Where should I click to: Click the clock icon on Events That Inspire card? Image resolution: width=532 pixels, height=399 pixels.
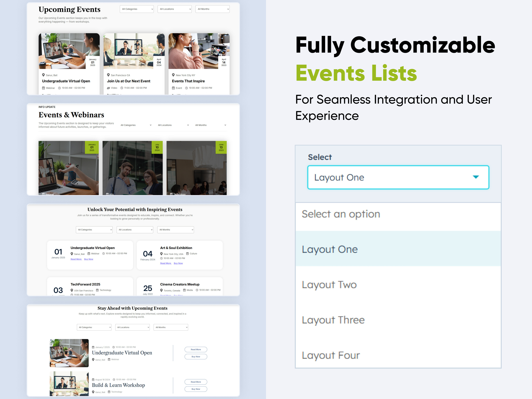pos(187,88)
